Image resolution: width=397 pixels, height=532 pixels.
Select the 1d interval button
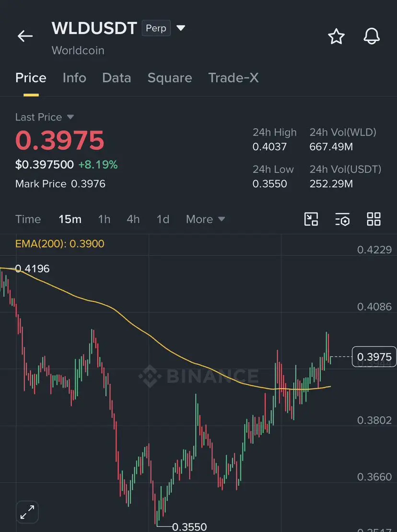(x=163, y=219)
